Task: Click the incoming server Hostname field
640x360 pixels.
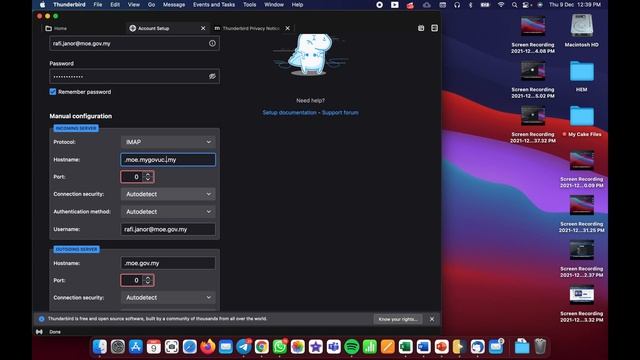Action: (168, 160)
